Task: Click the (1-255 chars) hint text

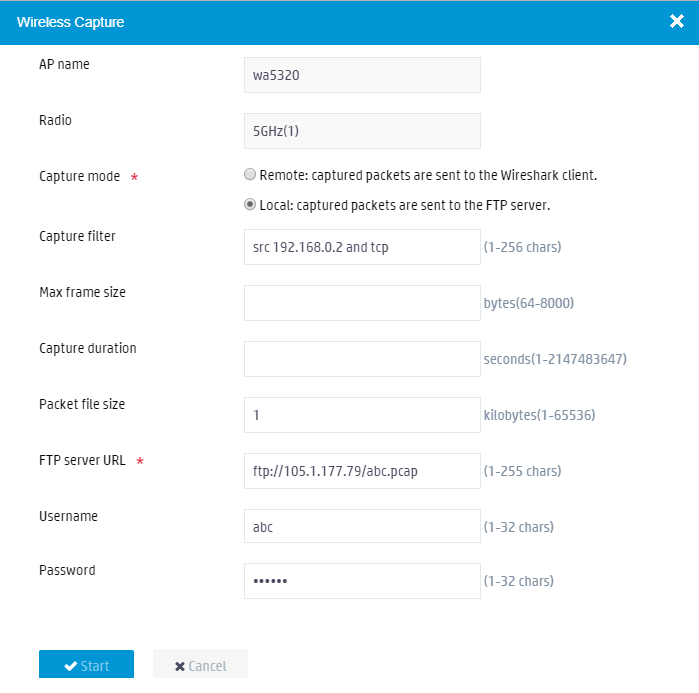Action: 522,472
